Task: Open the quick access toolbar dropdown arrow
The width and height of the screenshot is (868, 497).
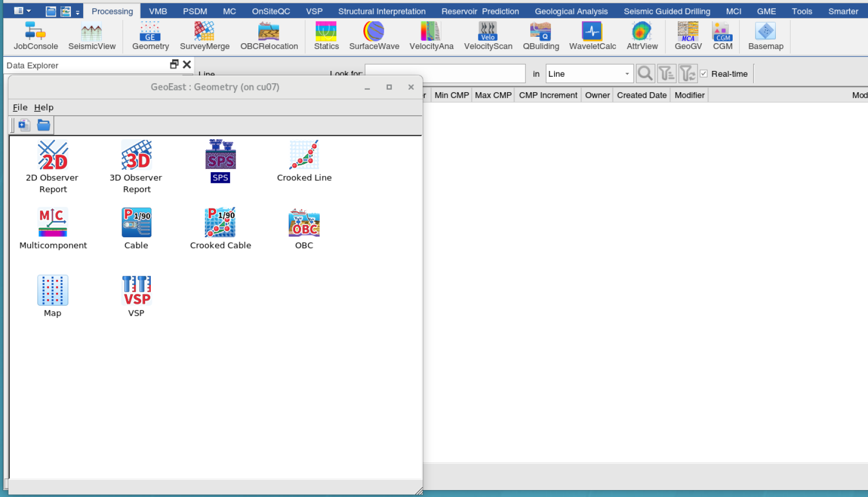Action: coord(78,12)
